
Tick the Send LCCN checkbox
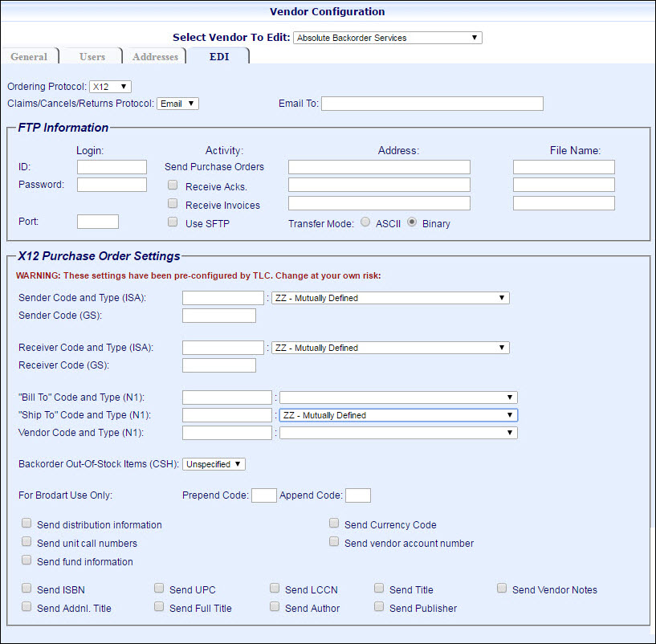[x=275, y=588]
